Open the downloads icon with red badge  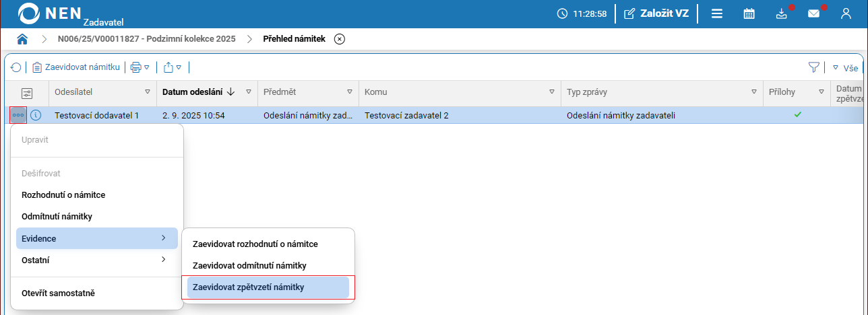coord(782,13)
